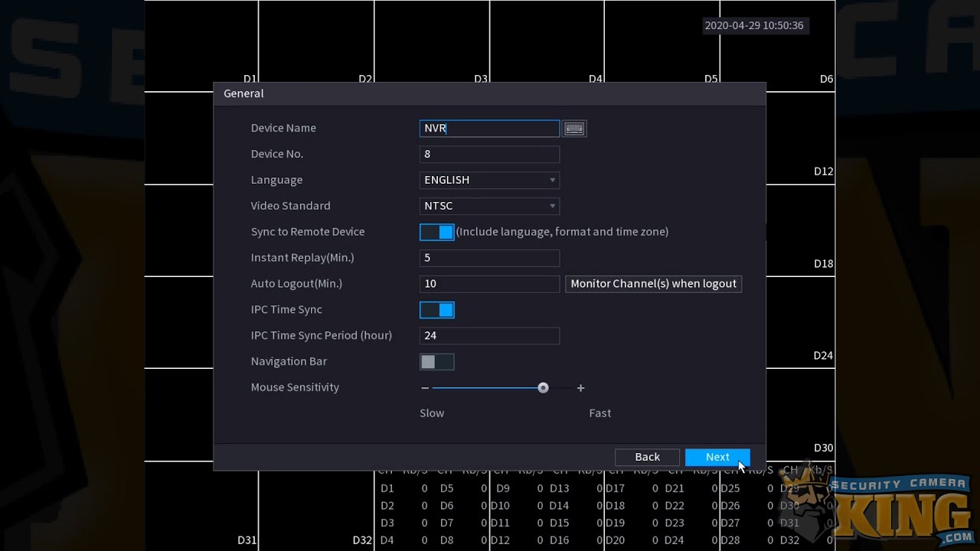Click the Device Name input field
This screenshot has height=551, width=980.
(489, 129)
